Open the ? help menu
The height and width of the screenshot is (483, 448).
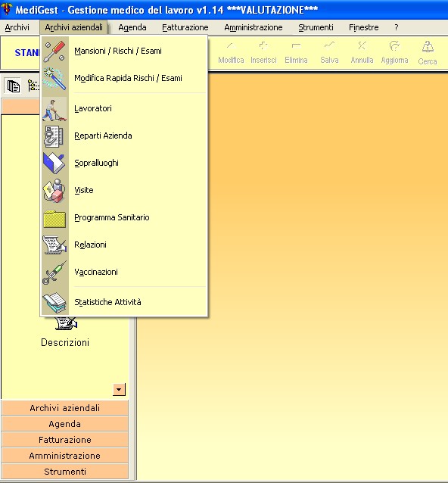coord(397,27)
